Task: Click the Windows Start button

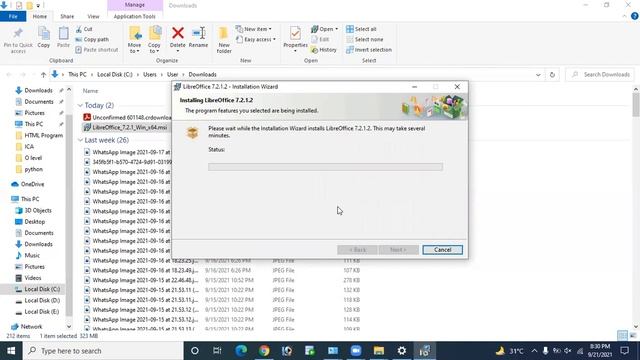Action: (x=11, y=351)
